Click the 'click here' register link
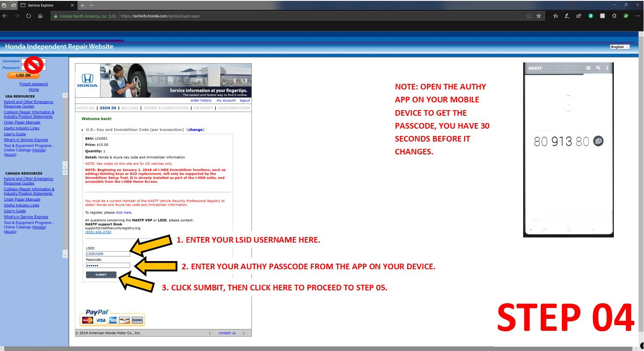The width and height of the screenshot is (644, 351). click(x=123, y=212)
